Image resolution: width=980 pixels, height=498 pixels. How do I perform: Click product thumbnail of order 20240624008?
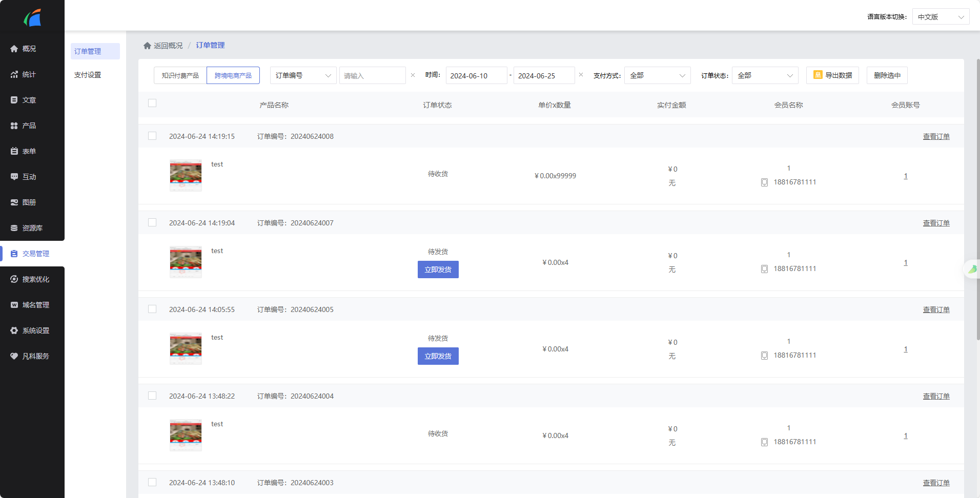click(x=186, y=176)
